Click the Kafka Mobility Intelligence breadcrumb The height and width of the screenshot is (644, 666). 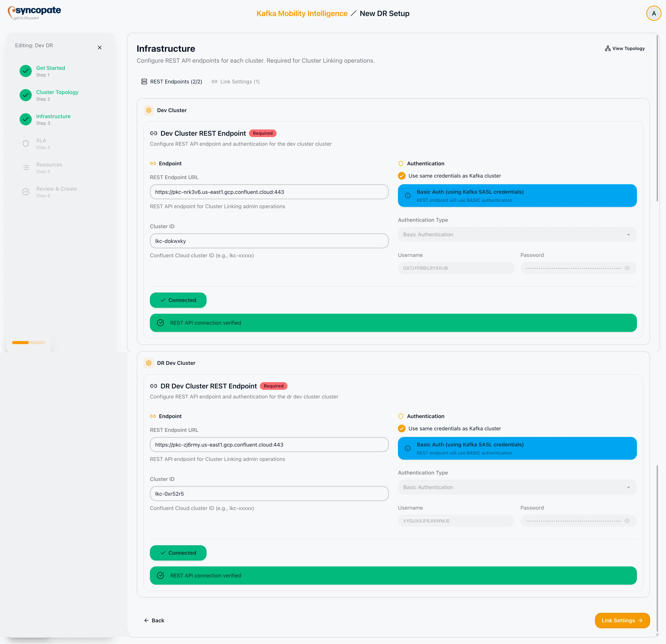pyautogui.click(x=302, y=14)
